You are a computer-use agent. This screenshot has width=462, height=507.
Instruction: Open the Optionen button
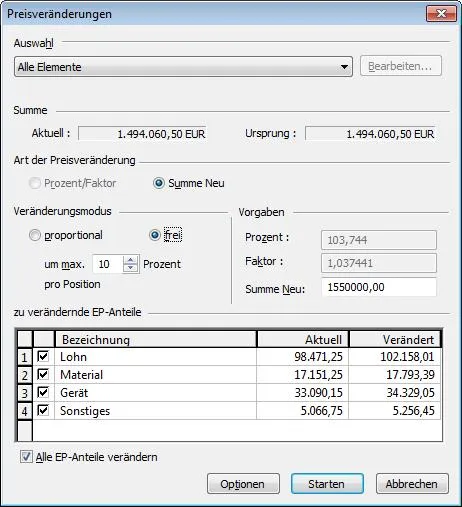243,484
